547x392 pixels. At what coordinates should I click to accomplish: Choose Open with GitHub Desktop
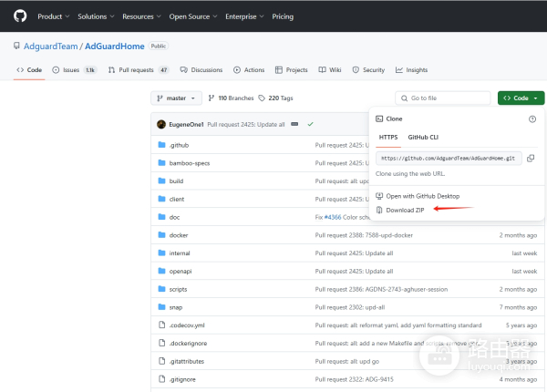tap(422, 196)
